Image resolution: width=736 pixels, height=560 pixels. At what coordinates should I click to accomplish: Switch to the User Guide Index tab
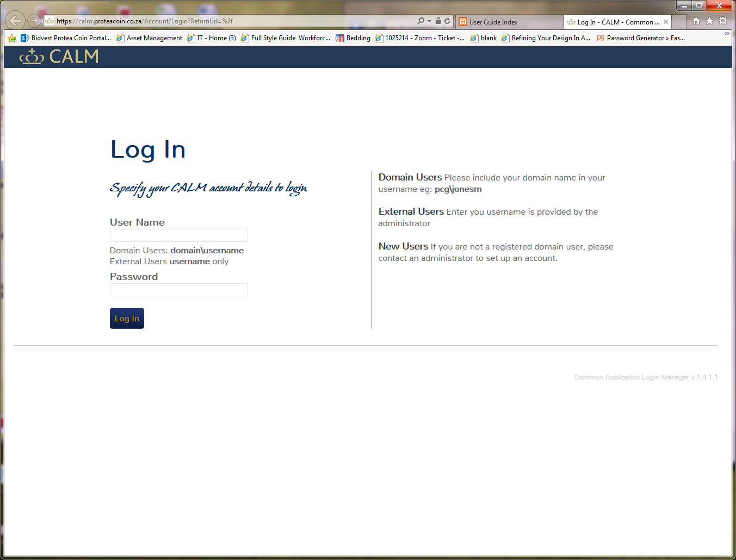(x=509, y=22)
